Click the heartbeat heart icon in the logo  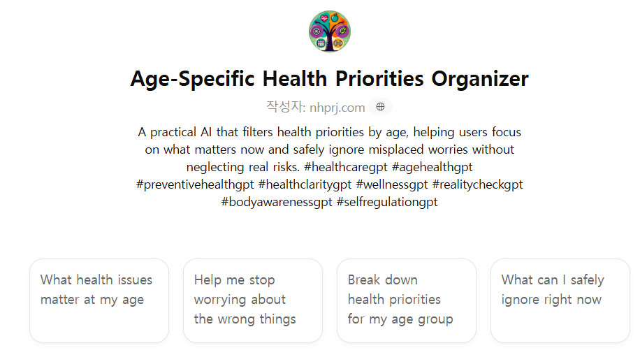pyautogui.click(x=324, y=18)
